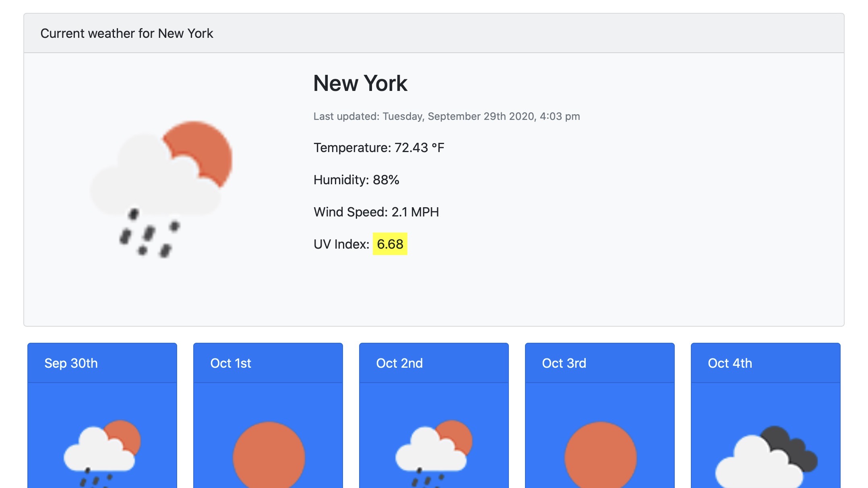The width and height of the screenshot is (868, 488).
Task: Click the Wind Speed 2.1 MPH line
Action: [x=376, y=212]
